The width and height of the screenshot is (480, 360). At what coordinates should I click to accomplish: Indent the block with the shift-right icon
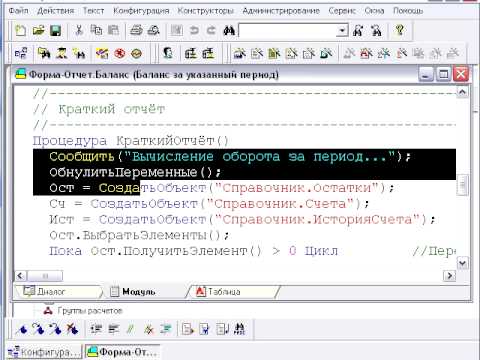(x=114, y=329)
